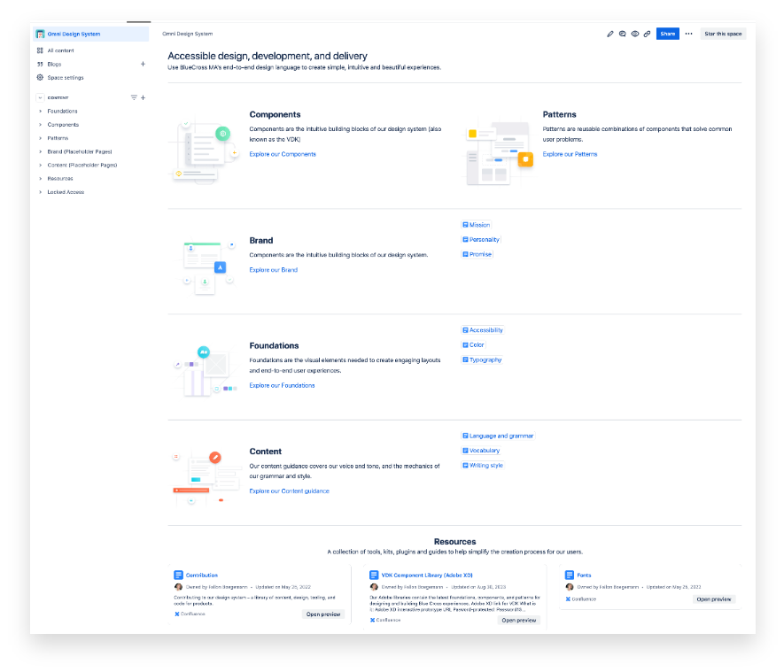Open the Fonts resource card title
This screenshot has width=784, height=672.
coord(584,575)
